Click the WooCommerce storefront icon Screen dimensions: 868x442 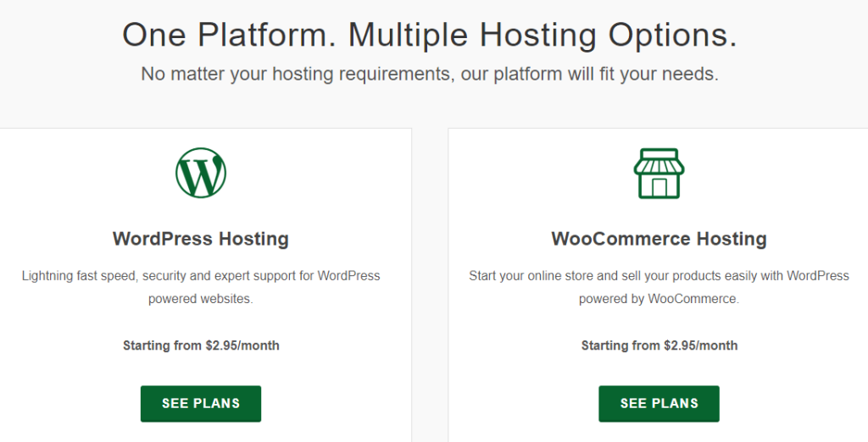click(x=659, y=174)
